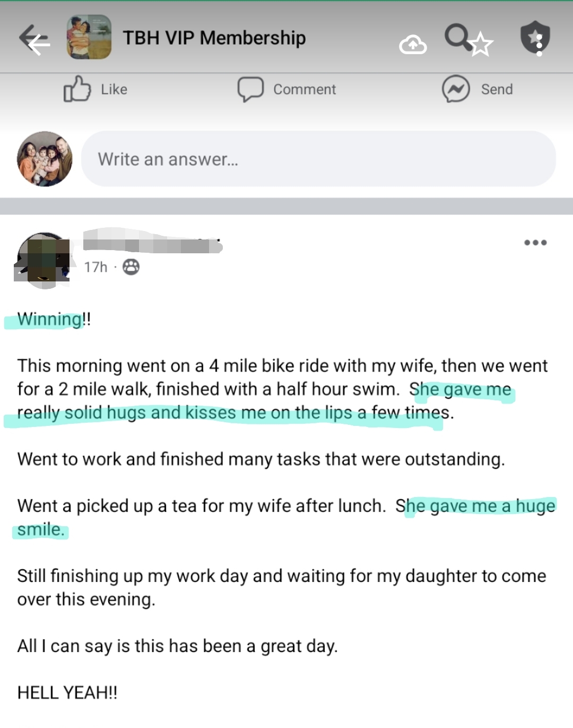Tap the thumbs-up Like icon
This screenshot has width=573, height=728.
click(x=77, y=89)
